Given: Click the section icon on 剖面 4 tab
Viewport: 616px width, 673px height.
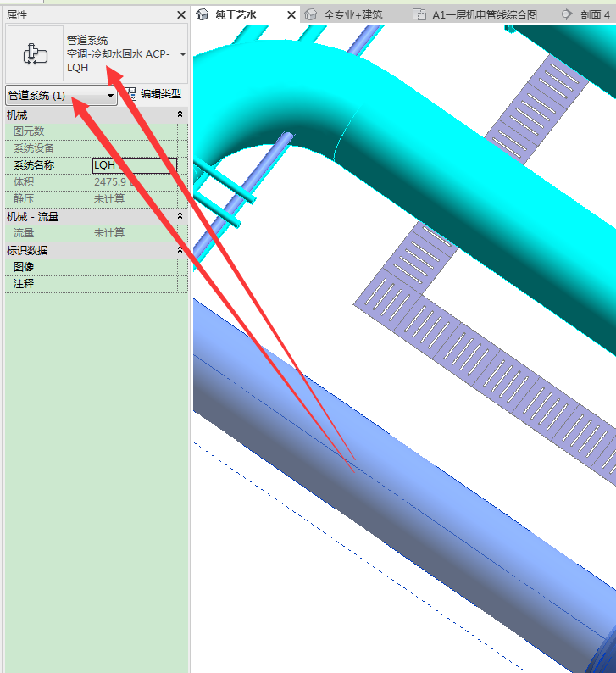Looking at the screenshot, I should [x=567, y=15].
